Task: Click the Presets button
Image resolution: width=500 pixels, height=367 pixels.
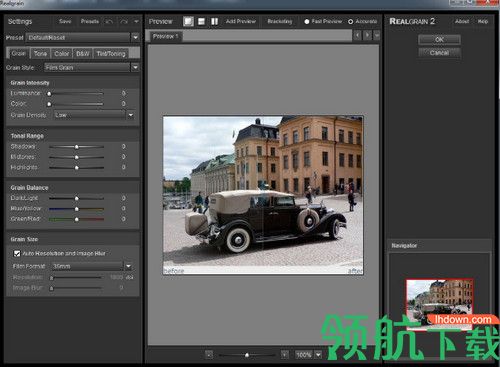Action: pos(90,21)
